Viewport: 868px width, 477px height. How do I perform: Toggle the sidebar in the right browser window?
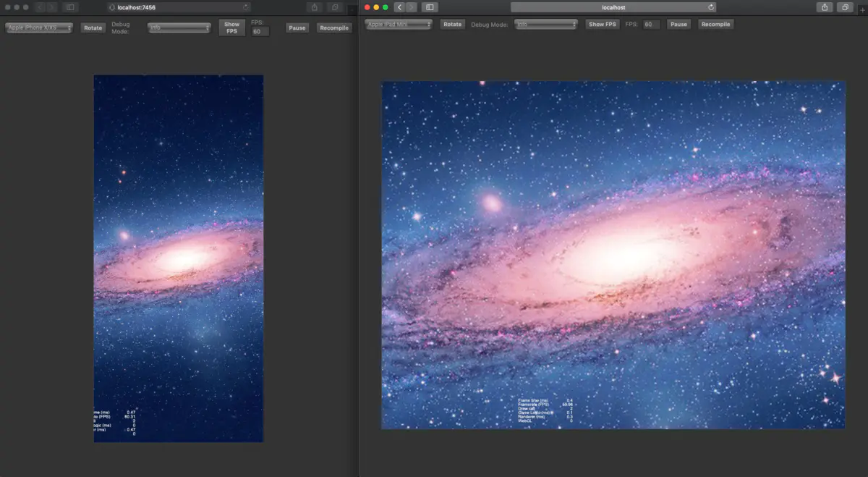(x=430, y=7)
